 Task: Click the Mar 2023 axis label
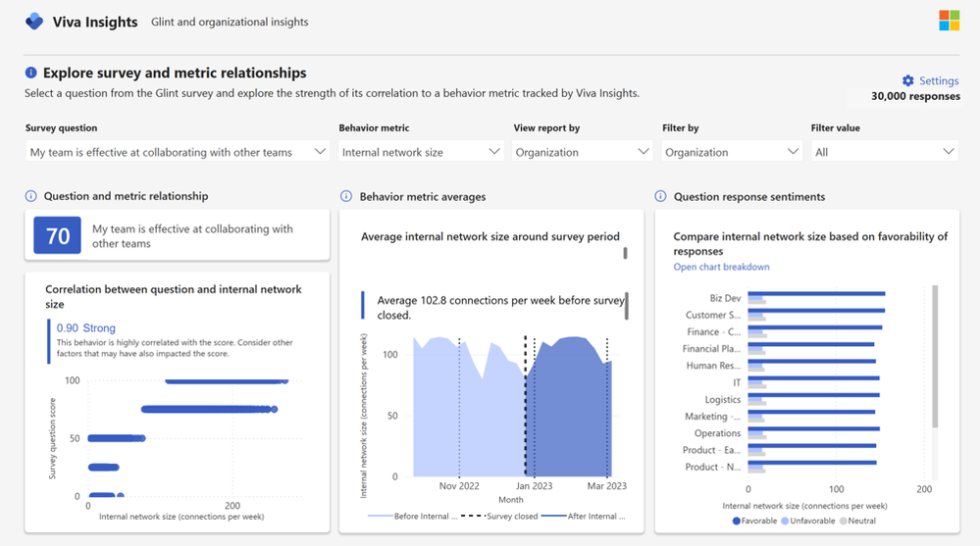(607, 486)
